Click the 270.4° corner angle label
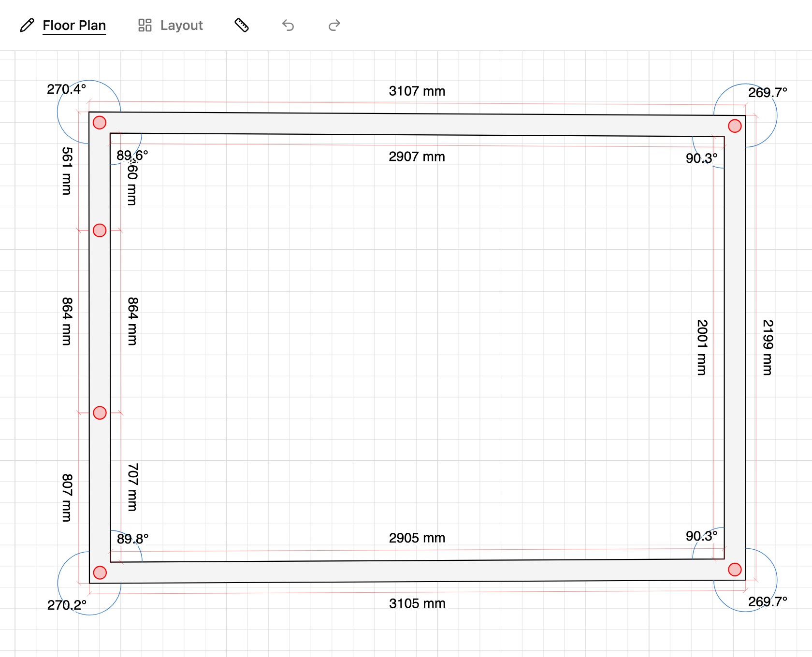 coord(67,89)
